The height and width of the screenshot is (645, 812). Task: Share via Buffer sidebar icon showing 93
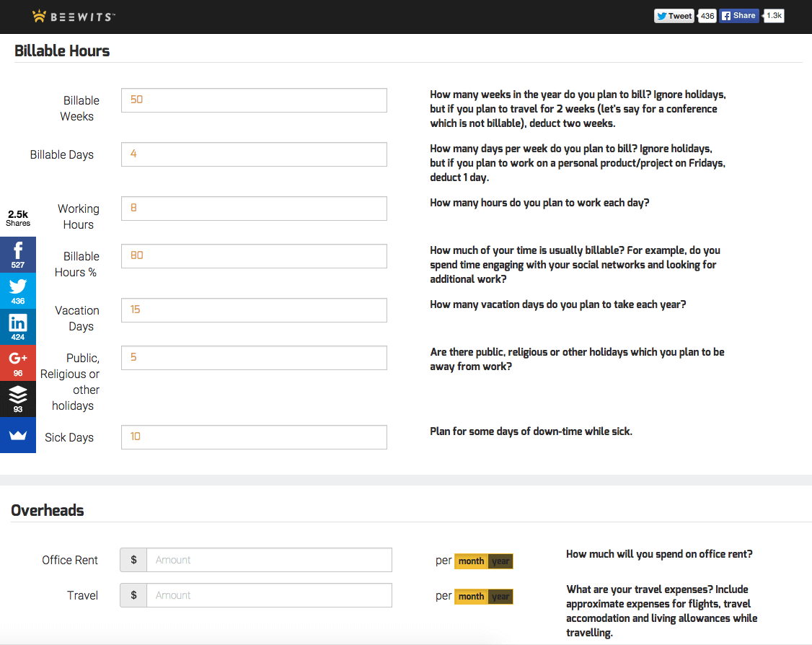(17, 399)
